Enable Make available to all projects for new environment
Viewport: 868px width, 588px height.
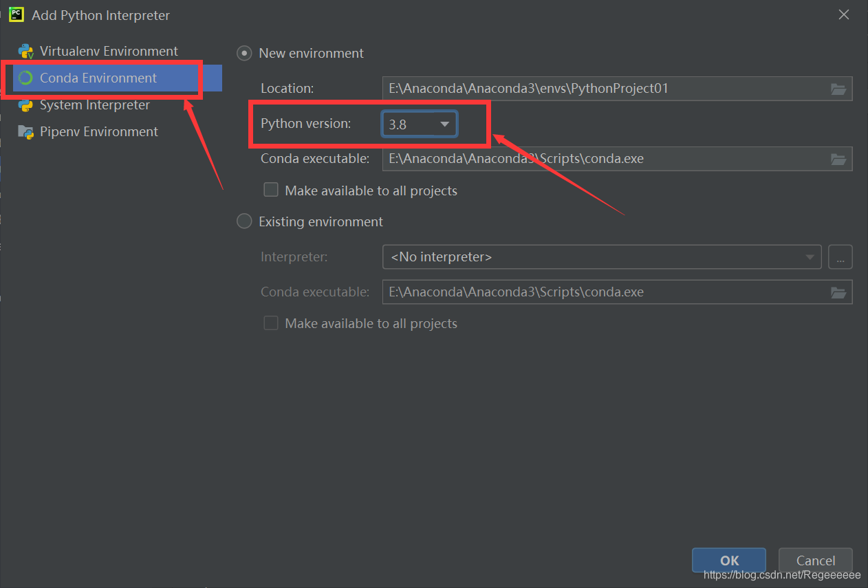coord(271,190)
